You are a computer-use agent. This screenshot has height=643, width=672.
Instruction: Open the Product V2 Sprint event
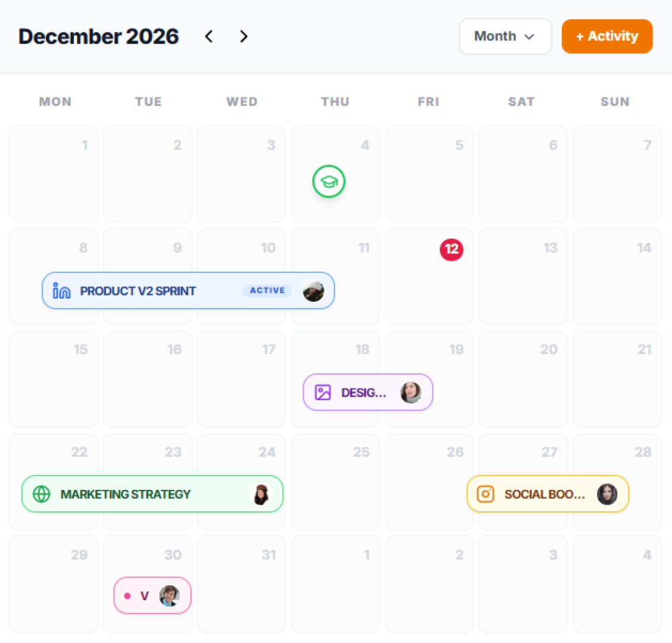tap(138, 291)
